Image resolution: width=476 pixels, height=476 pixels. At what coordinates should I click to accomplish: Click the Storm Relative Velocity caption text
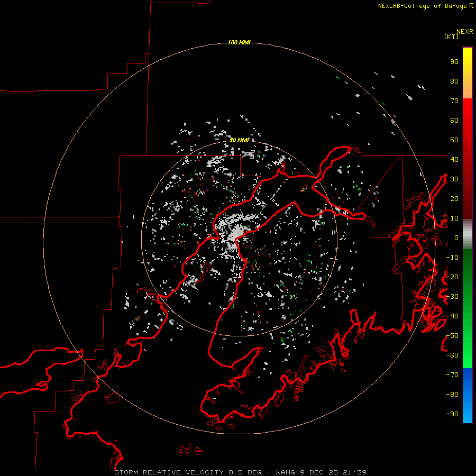coord(240,472)
